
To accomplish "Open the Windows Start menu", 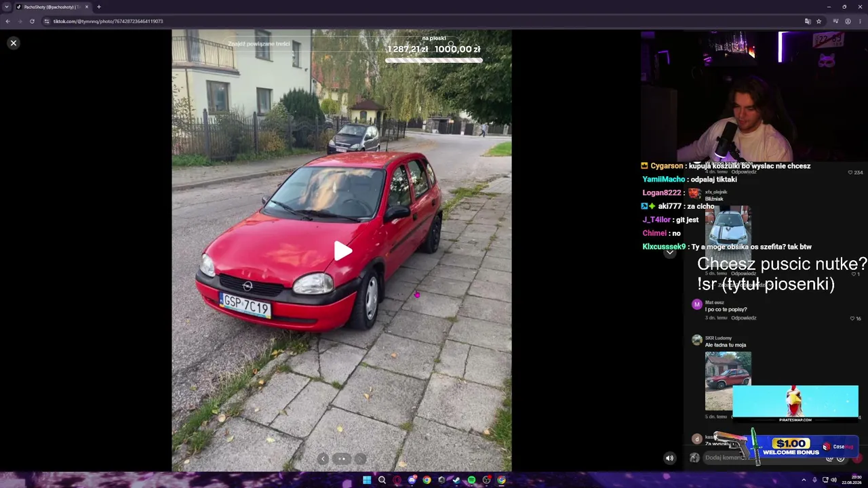I will tap(367, 480).
